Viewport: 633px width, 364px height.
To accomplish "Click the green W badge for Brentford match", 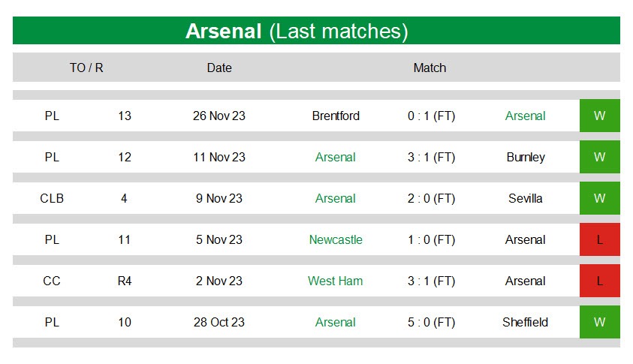I will pyautogui.click(x=599, y=116).
